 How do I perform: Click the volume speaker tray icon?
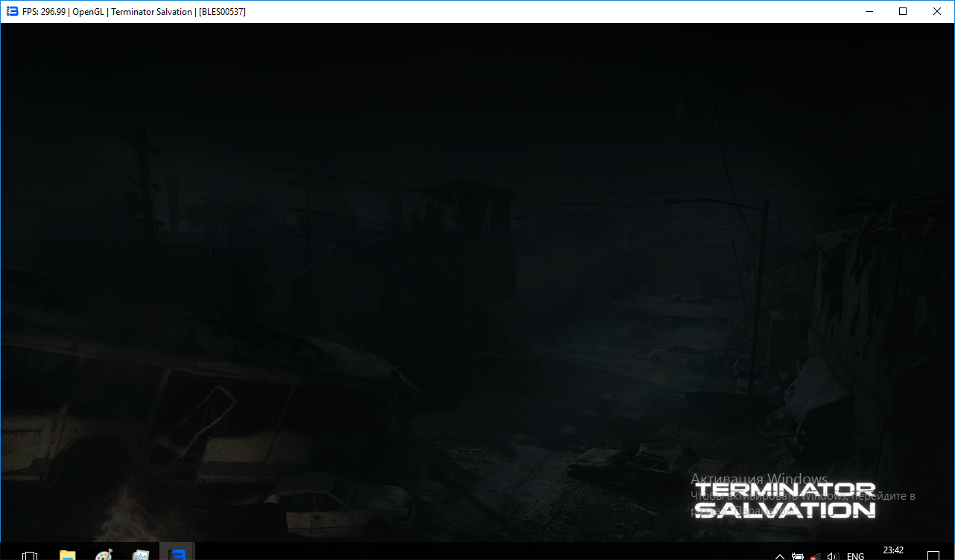[x=833, y=556]
